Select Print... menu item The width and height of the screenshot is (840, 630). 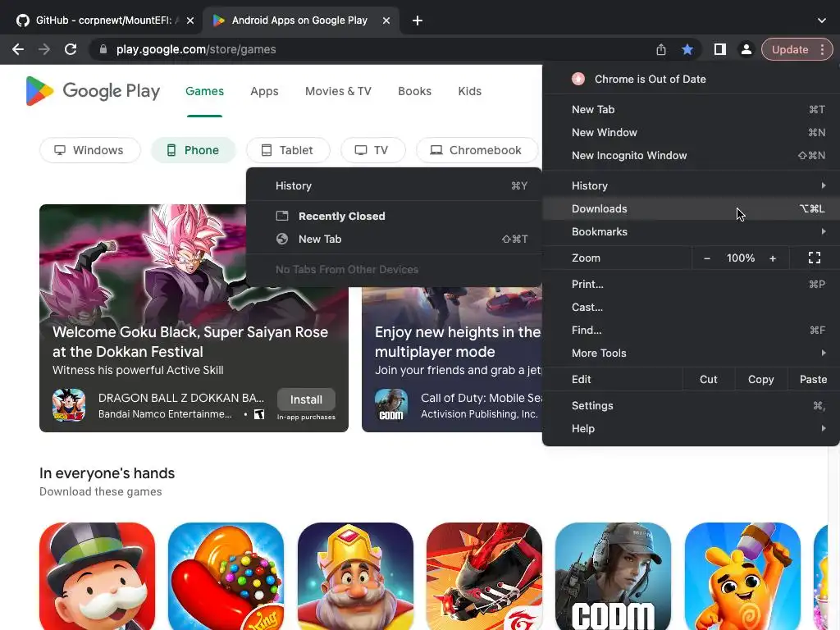tap(691, 284)
